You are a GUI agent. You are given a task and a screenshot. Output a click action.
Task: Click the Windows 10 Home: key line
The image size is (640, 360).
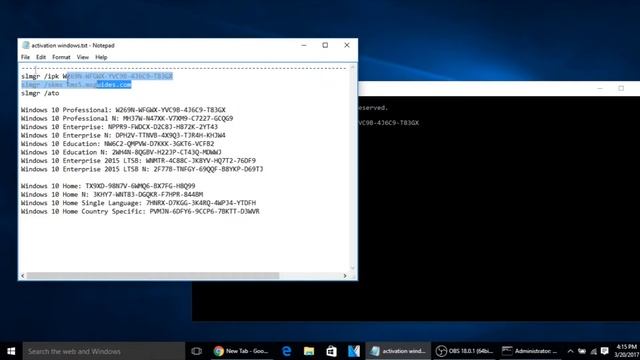(x=108, y=186)
